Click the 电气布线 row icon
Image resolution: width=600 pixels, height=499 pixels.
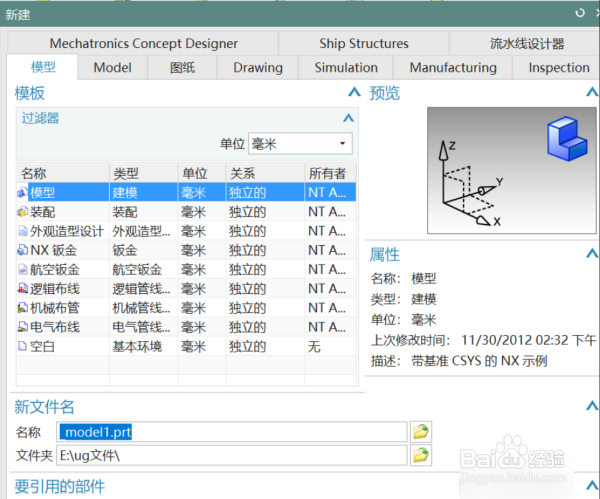[x=23, y=327]
